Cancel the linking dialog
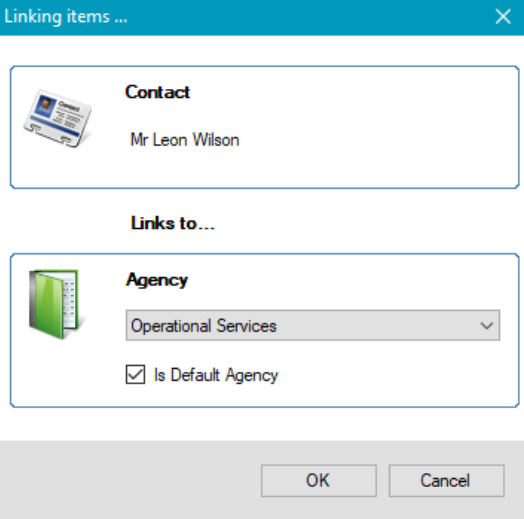Viewport: 524px width, 519px height. 446,481
